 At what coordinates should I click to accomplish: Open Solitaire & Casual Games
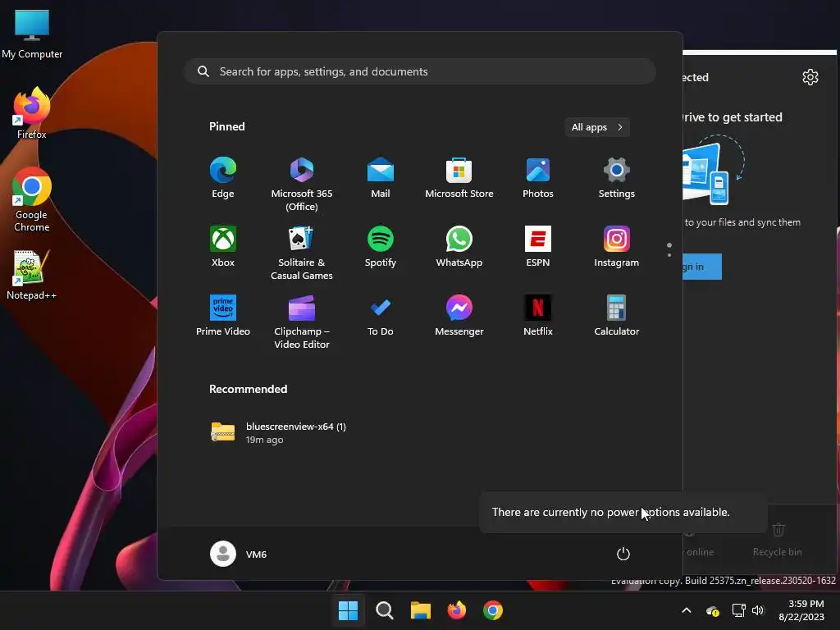(x=302, y=253)
